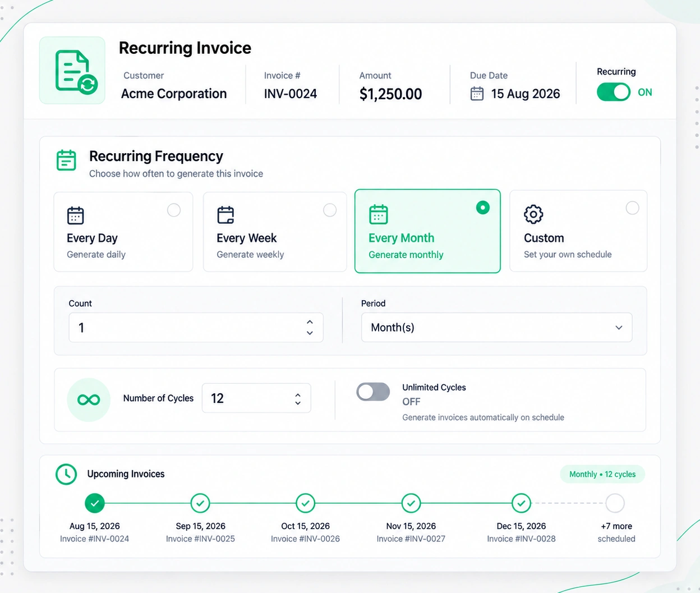Choose the Every Week frequency card title

tap(247, 238)
